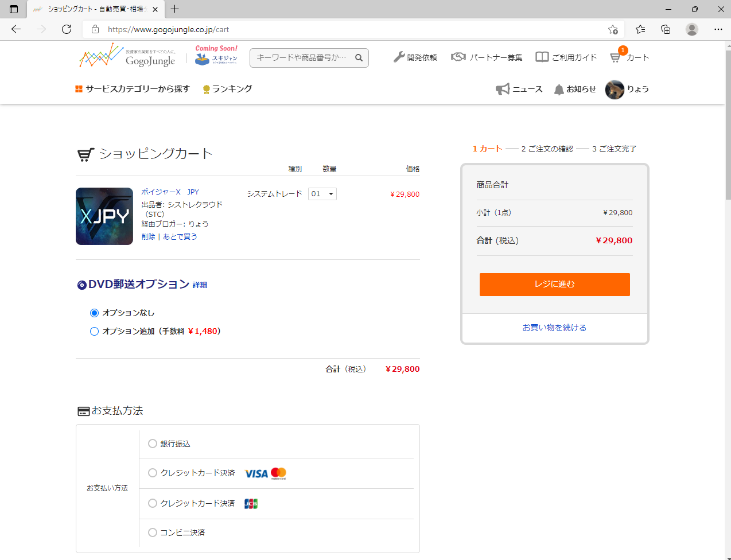The image size is (731, 560).
Task: Refresh the page in the browser
Action: (x=67, y=29)
